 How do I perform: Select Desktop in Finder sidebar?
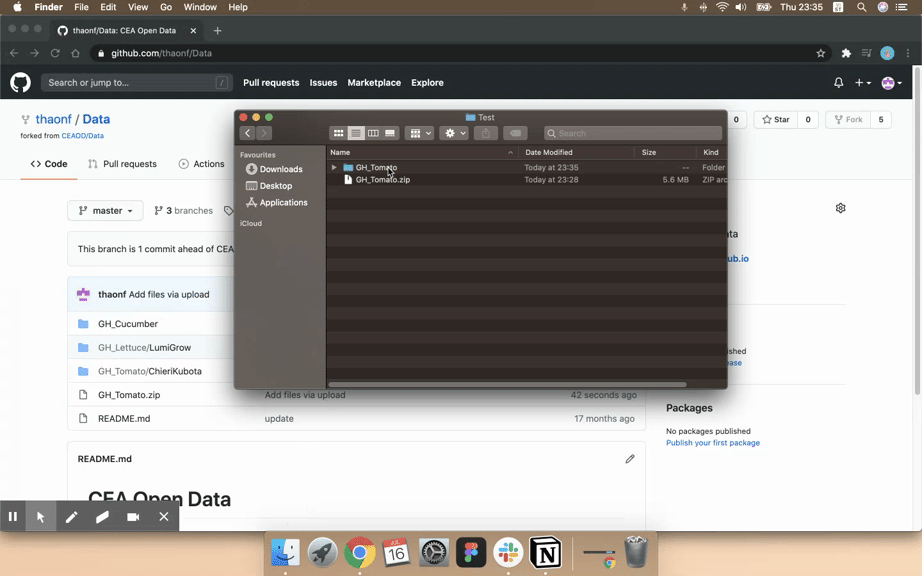coord(269,186)
